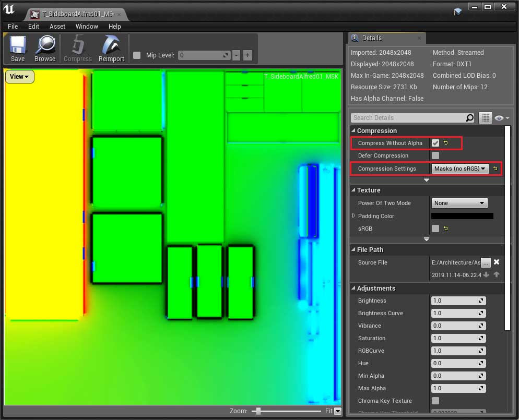Collapse the Compression section
The width and height of the screenshot is (519, 420).
coord(353,130)
